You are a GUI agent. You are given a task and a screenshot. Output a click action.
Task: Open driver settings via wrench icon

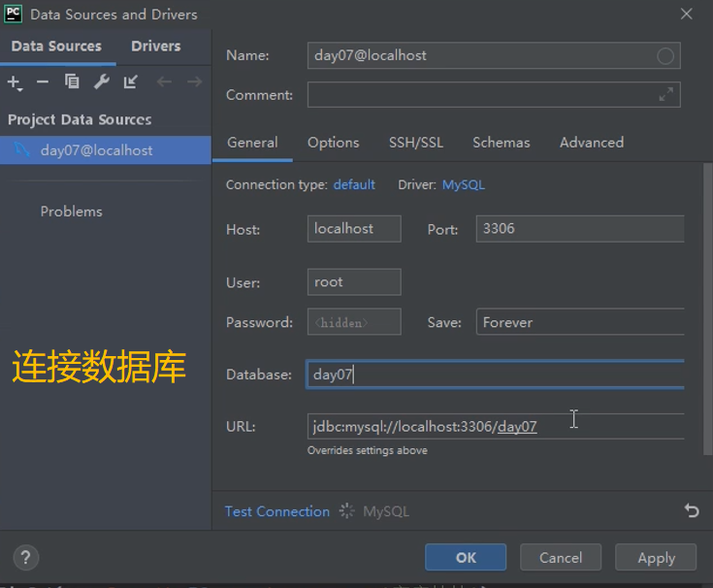tap(102, 82)
